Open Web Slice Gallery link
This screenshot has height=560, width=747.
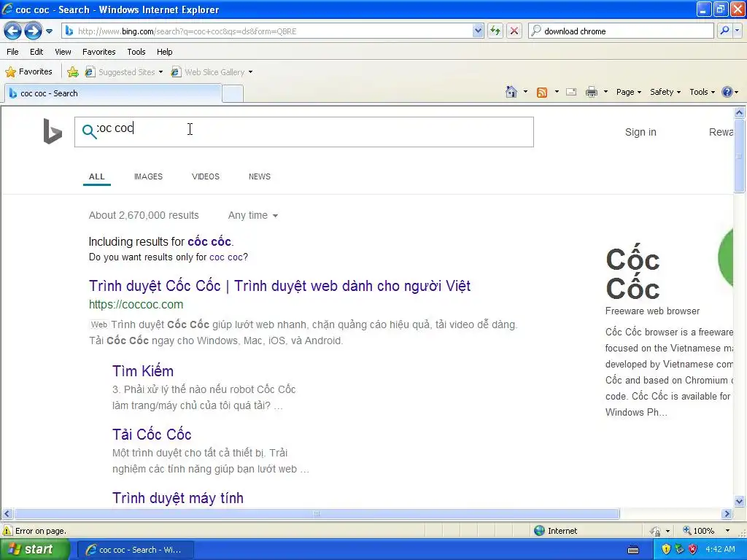pyautogui.click(x=209, y=72)
